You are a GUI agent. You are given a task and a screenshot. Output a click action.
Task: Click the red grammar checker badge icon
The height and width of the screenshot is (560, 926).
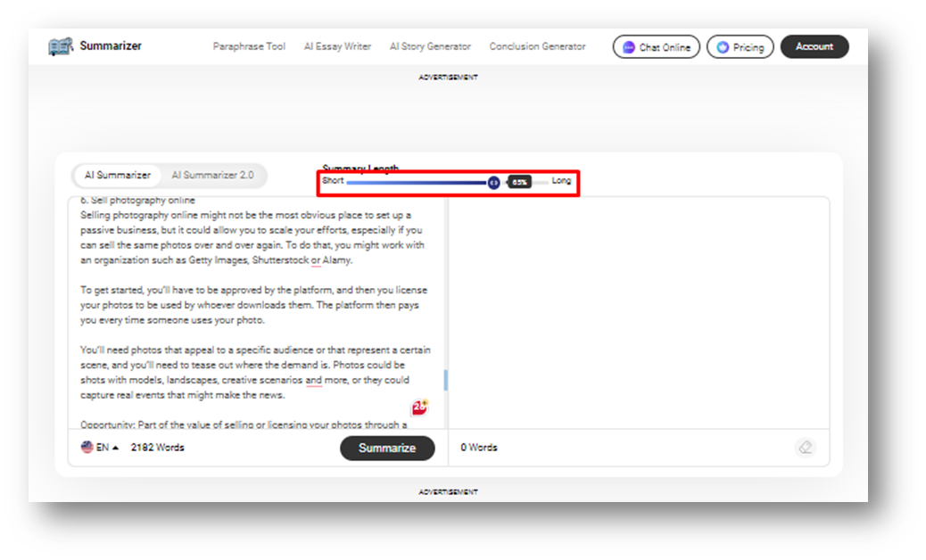click(419, 408)
